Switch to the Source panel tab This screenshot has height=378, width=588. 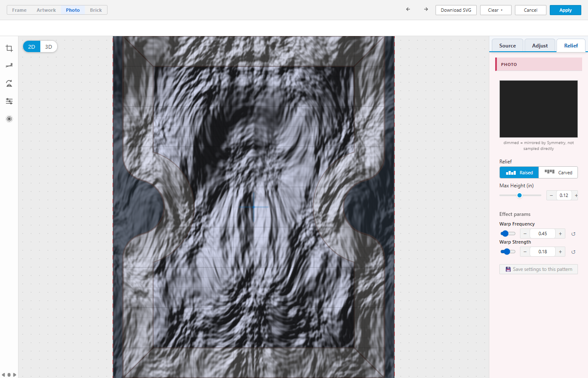click(x=507, y=46)
